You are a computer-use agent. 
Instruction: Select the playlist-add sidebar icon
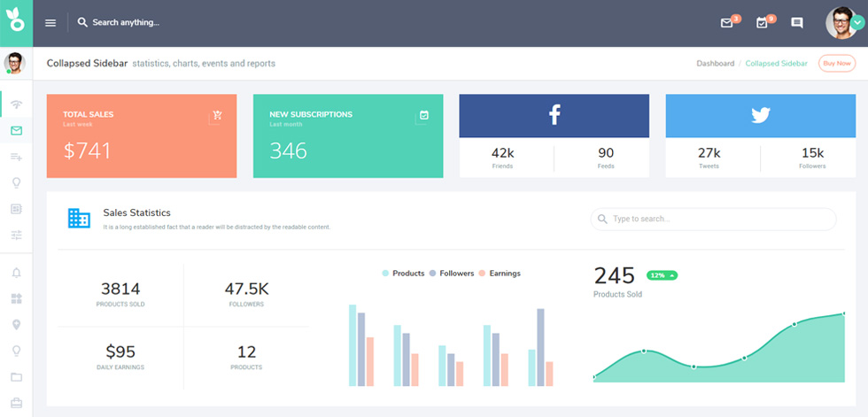coord(17,157)
